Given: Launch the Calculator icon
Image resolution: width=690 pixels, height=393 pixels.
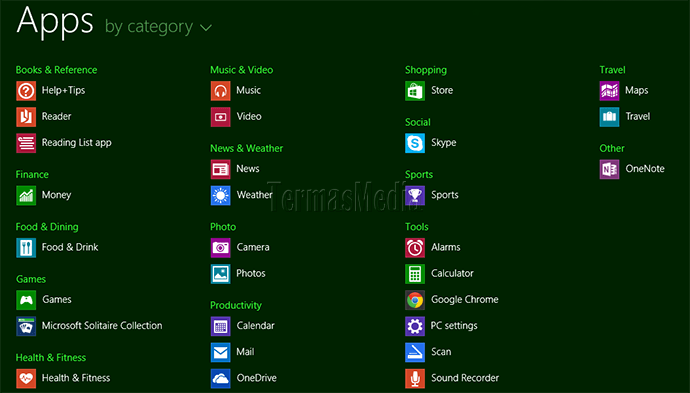Looking at the screenshot, I should (415, 274).
